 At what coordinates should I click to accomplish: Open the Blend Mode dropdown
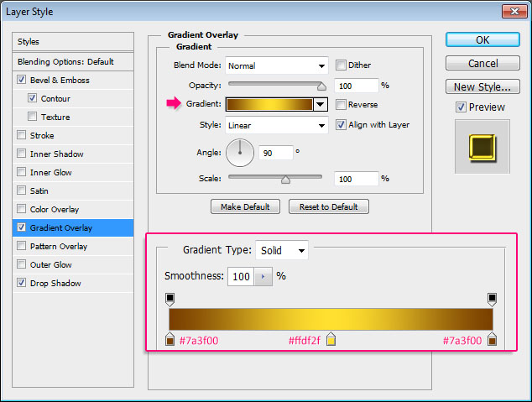click(x=277, y=65)
